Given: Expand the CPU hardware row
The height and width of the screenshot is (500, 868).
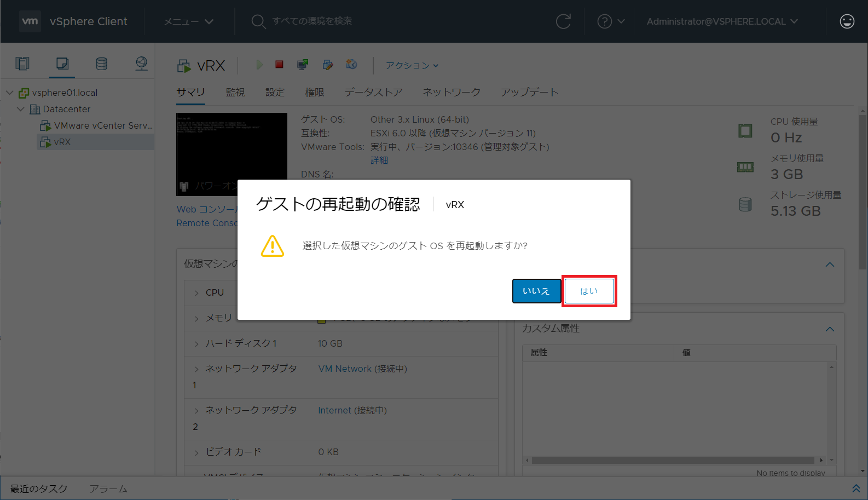Looking at the screenshot, I should click(196, 293).
